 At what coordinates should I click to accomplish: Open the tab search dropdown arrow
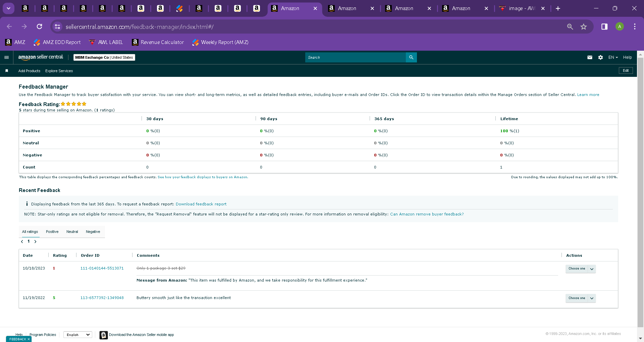point(8,8)
